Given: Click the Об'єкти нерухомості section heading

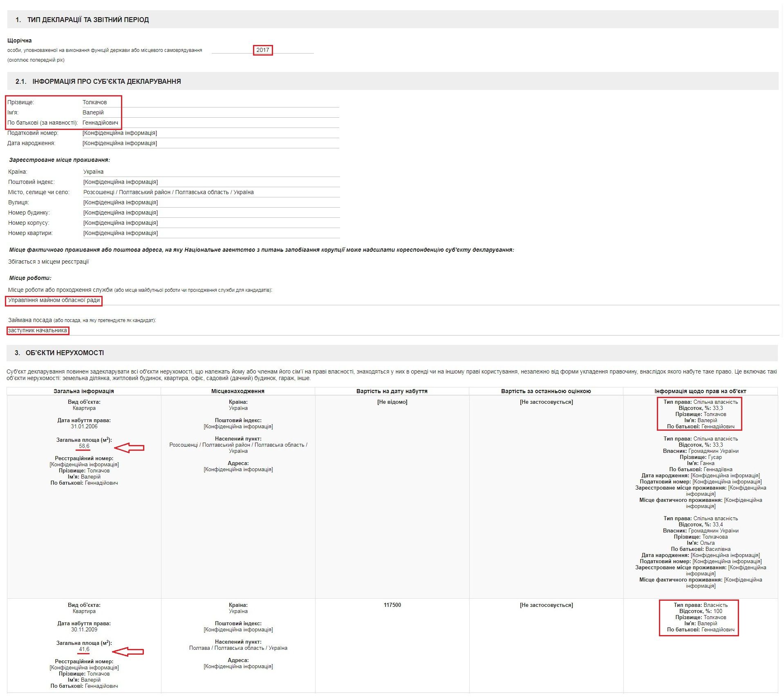Looking at the screenshot, I should (x=65, y=353).
